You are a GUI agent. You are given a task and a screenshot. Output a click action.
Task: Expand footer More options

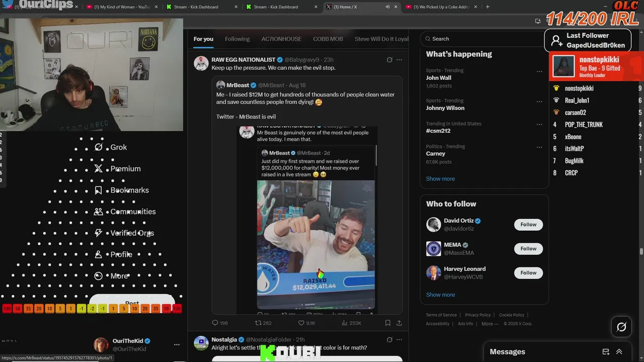click(x=490, y=324)
